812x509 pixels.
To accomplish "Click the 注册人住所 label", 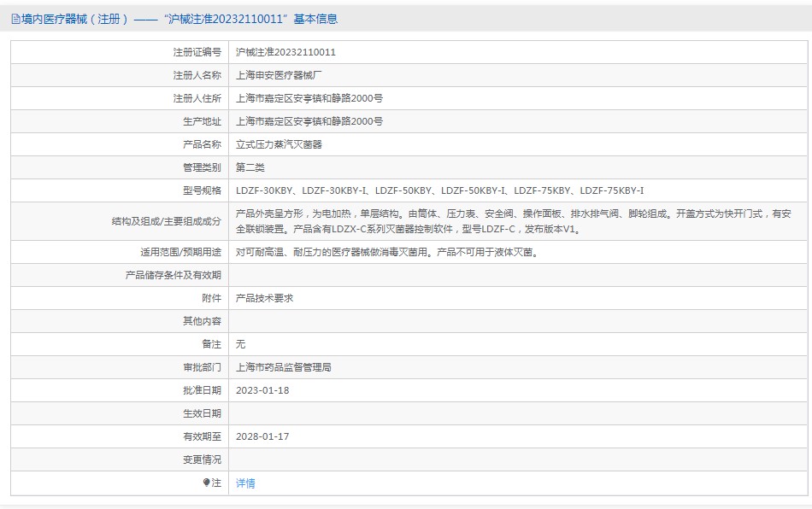I will pos(197,98).
